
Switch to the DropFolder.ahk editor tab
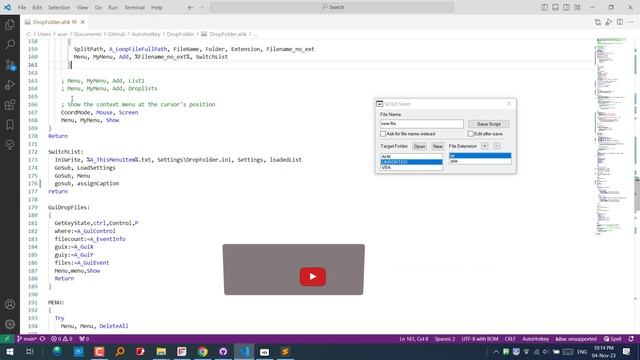55,22
